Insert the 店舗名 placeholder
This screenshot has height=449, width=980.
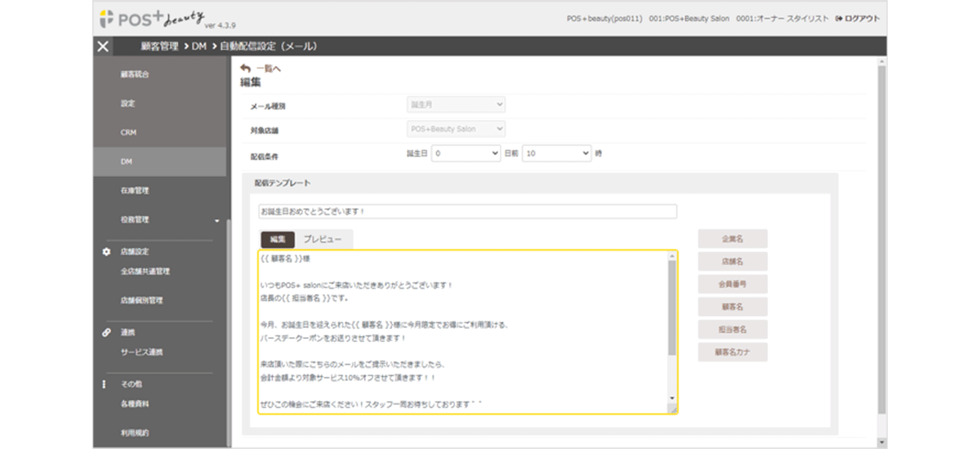tap(733, 261)
